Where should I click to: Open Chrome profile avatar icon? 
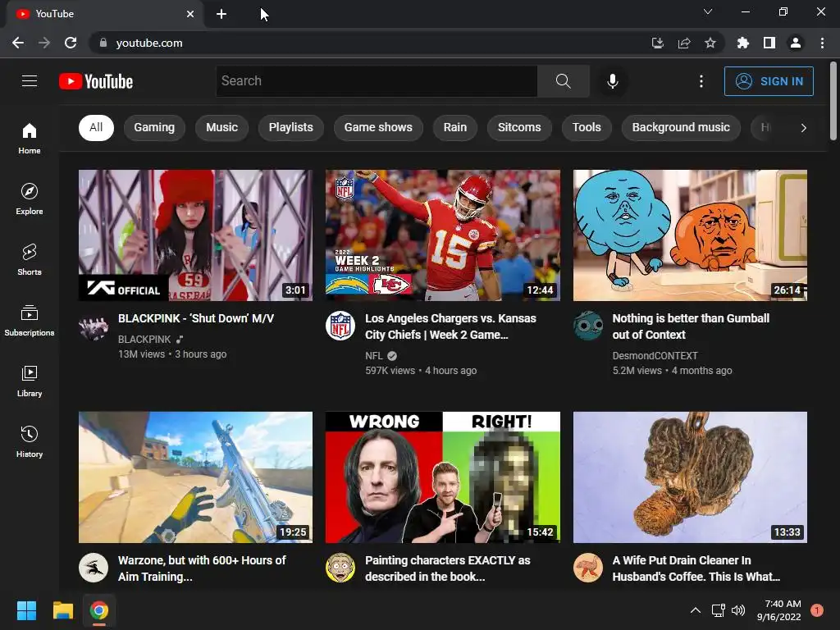(796, 43)
